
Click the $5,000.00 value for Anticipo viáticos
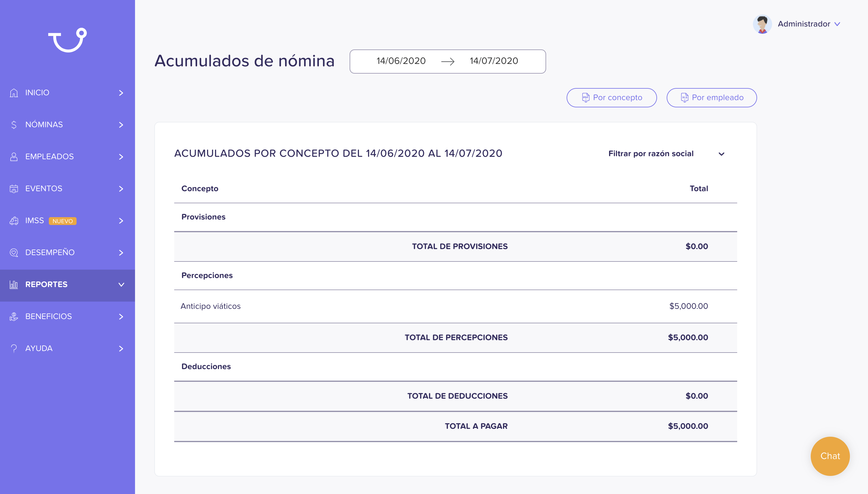pos(688,306)
